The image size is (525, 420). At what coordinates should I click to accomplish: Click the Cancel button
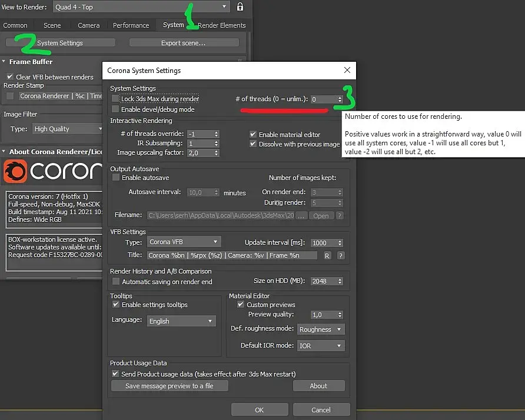click(321, 409)
